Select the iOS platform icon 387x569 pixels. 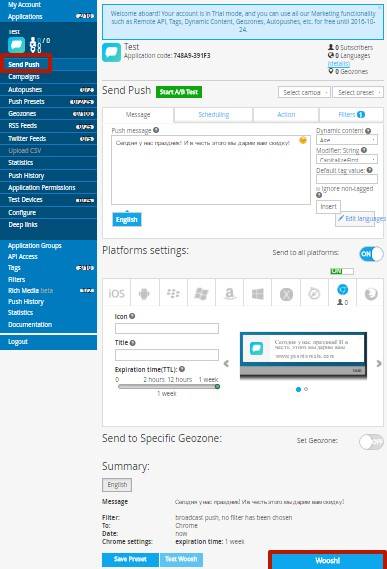(x=117, y=293)
